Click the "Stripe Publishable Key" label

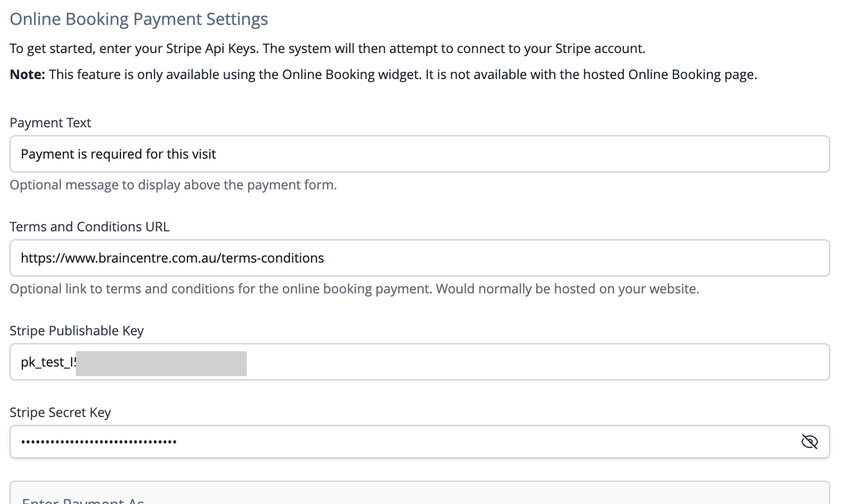(x=77, y=330)
